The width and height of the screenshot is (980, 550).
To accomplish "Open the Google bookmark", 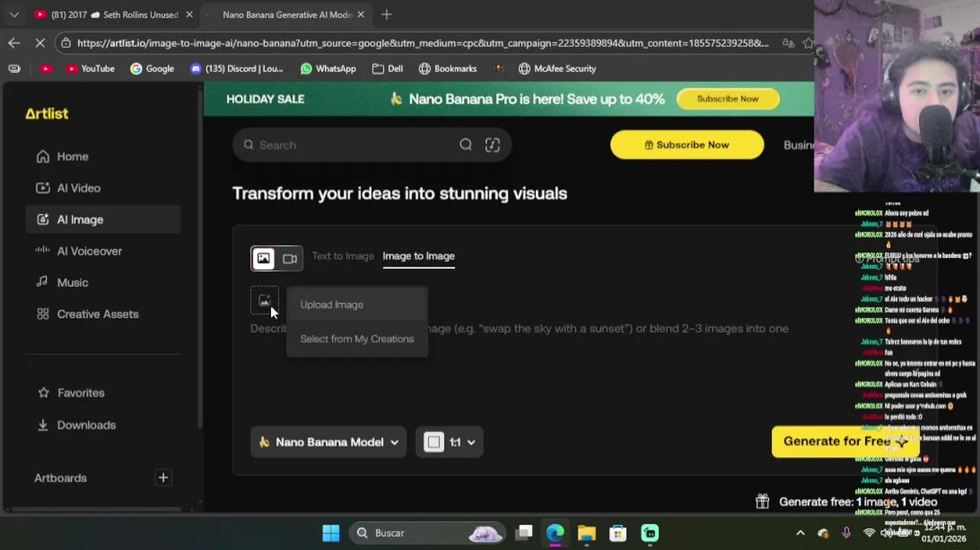I will (152, 69).
